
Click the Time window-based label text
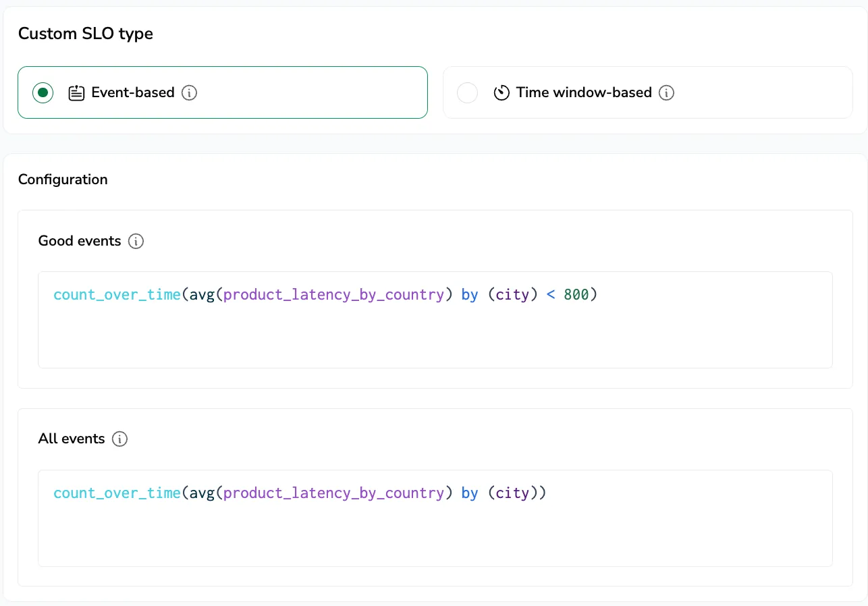coord(584,92)
